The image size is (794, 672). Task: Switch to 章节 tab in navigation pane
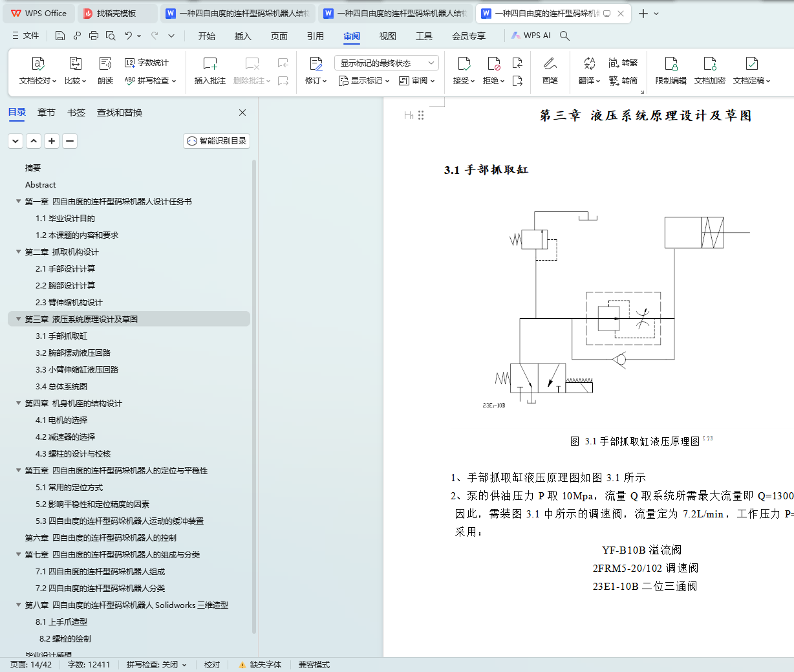pos(47,113)
